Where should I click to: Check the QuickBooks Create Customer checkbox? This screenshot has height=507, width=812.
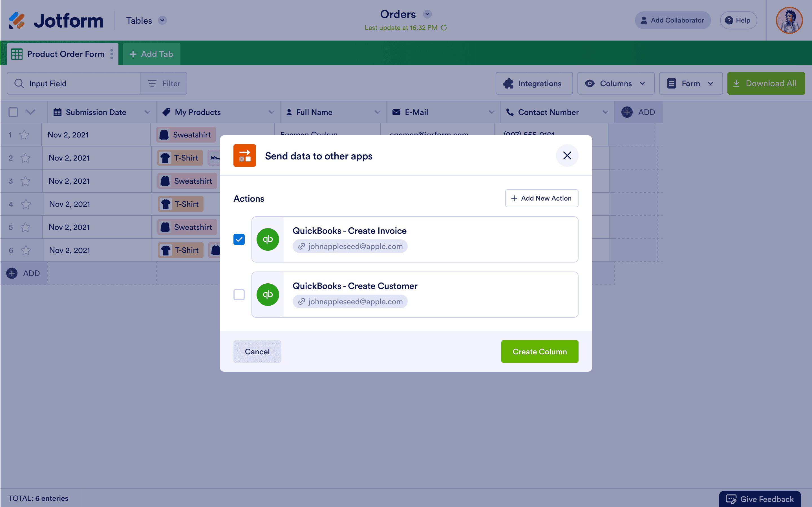pos(239,294)
